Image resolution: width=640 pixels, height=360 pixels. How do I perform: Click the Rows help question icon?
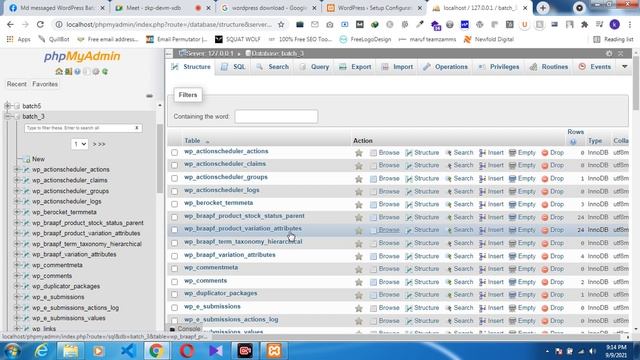(573, 141)
